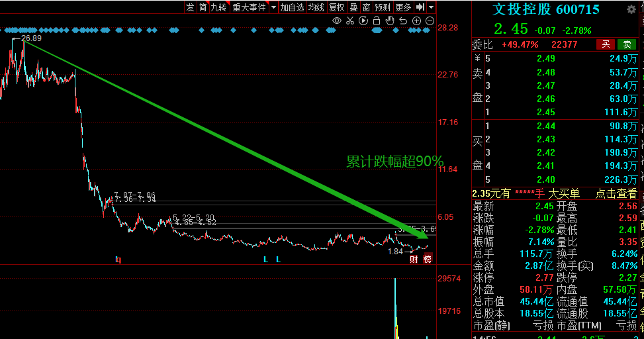Select buy level 5 volume 226.3万

coord(621,179)
